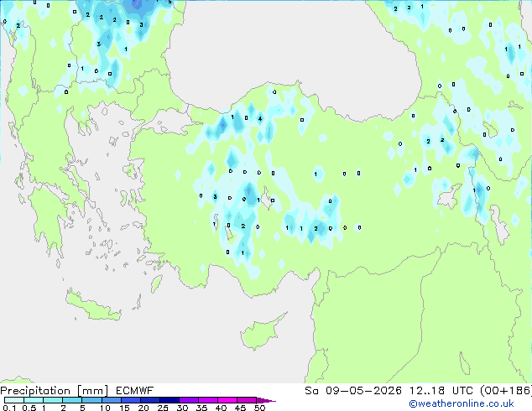Pick the 10–15 mm legend swatch

(111, 400)
